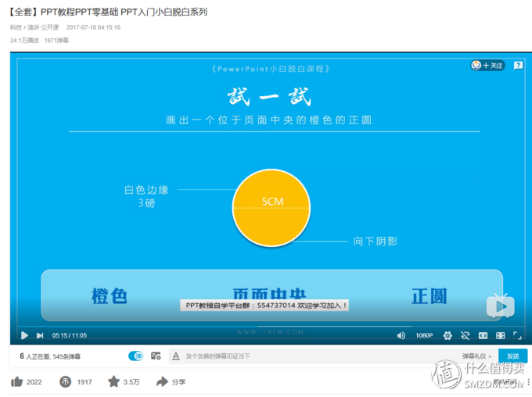Screen dimensions: 532x397
Task: Change the 1080P video quality setting
Action: [x=424, y=335]
